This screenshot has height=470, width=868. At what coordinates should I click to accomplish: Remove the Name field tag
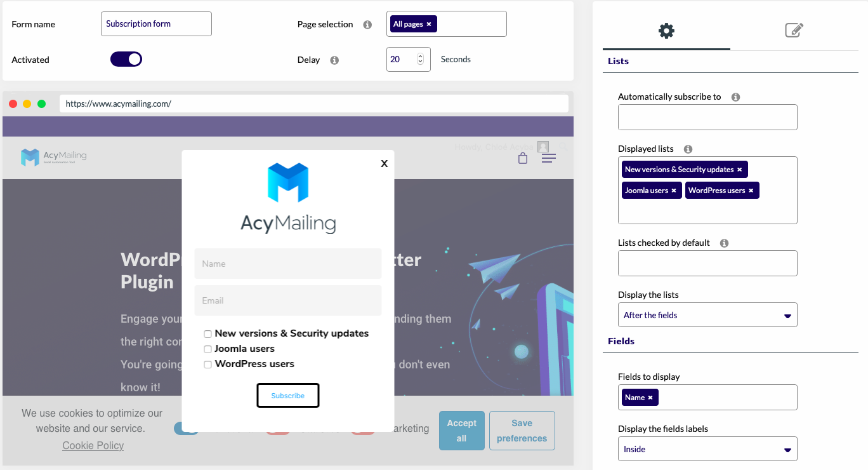pos(650,398)
